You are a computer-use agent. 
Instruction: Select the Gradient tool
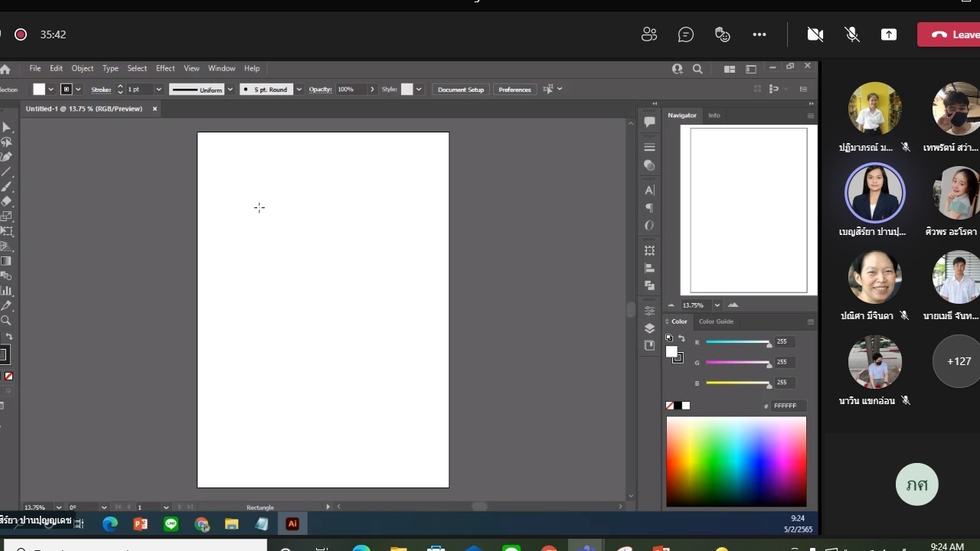tap(6, 261)
